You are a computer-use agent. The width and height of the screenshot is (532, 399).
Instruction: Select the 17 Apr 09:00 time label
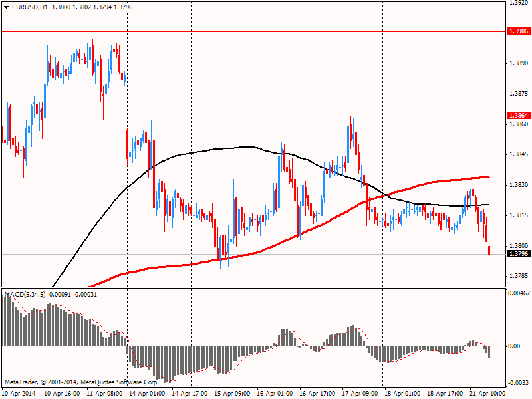(x=360, y=394)
